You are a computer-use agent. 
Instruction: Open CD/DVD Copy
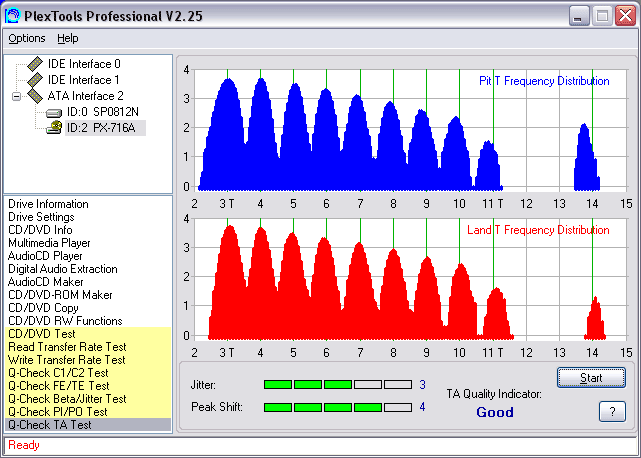coord(43,308)
